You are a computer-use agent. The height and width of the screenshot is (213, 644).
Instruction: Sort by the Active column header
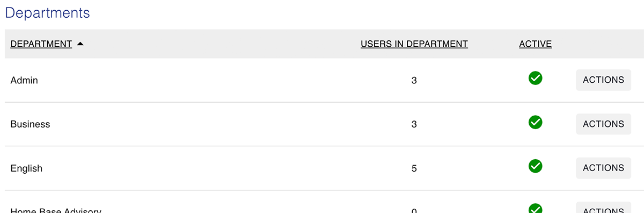tap(536, 44)
